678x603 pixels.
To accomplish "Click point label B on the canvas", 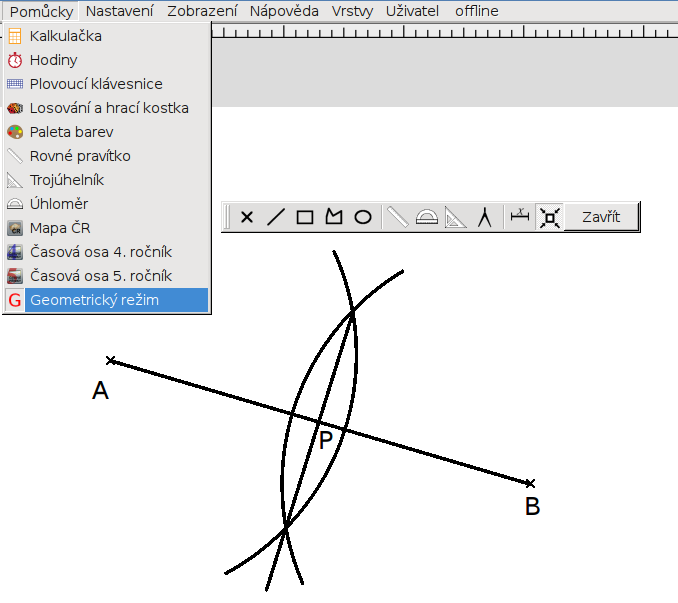I will (532, 506).
